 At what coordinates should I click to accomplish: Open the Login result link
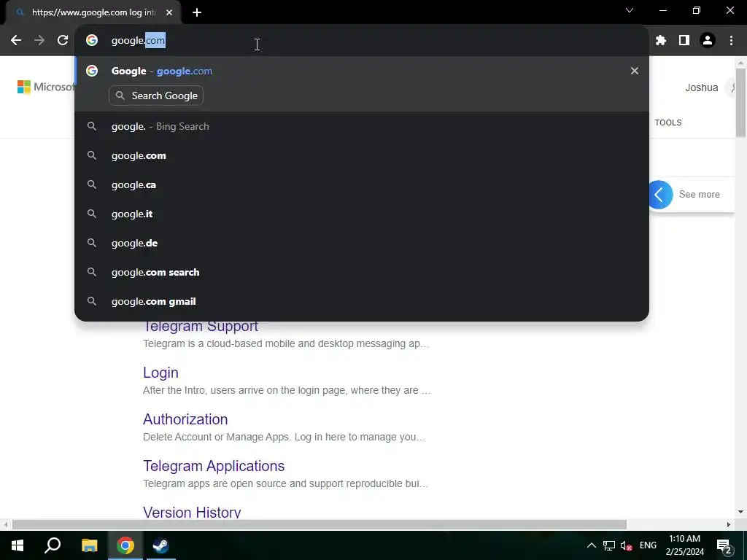pyautogui.click(x=160, y=373)
